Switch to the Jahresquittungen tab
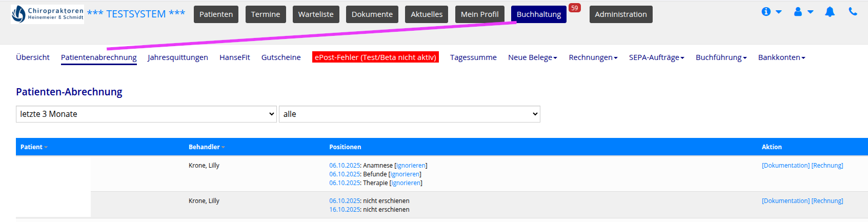Screen dimensions: 868x222 178,57
